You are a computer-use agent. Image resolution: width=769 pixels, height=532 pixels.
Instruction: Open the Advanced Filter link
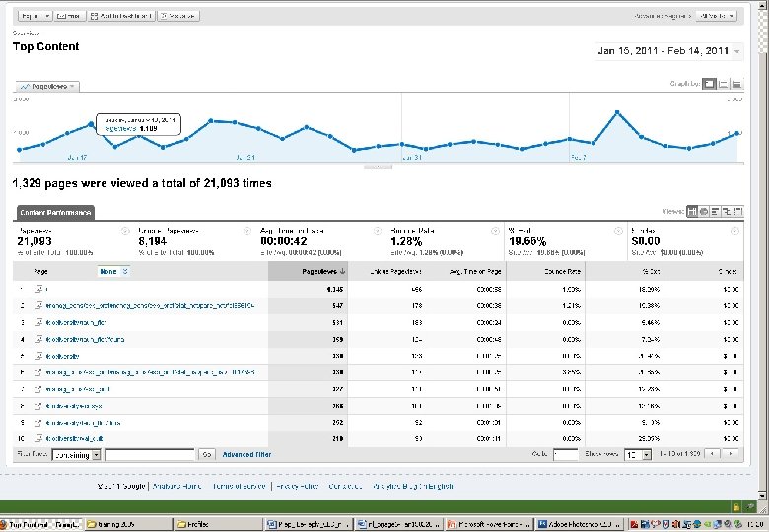click(246, 454)
